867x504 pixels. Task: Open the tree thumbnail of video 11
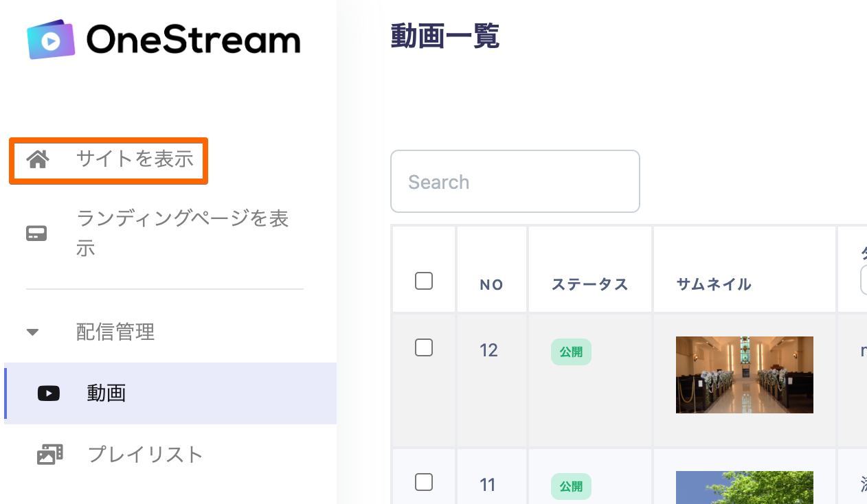click(744, 488)
